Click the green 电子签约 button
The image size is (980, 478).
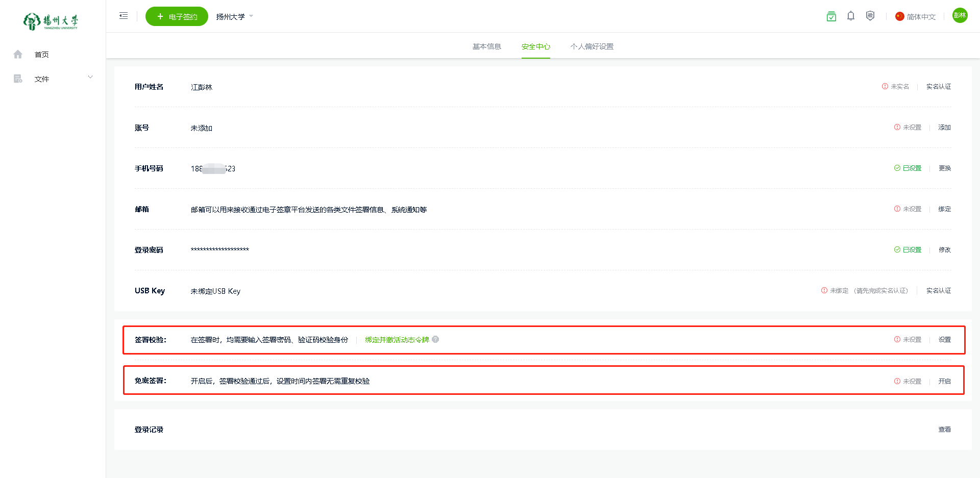[x=177, y=16]
